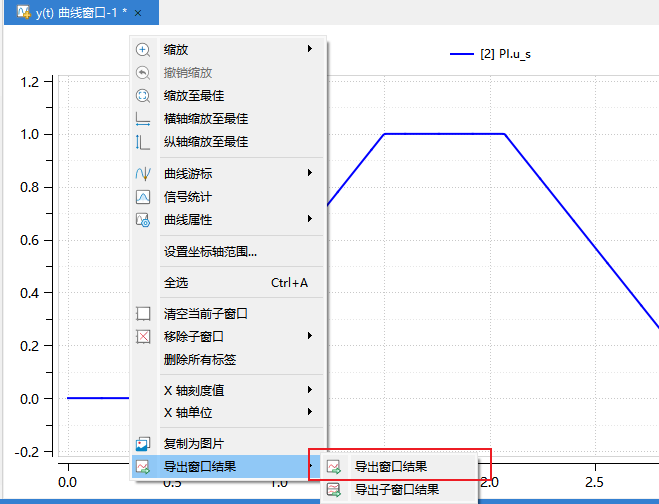Click 导出窗口结果 in the submenu
The width and height of the screenshot is (659, 504).
[x=399, y=467]
